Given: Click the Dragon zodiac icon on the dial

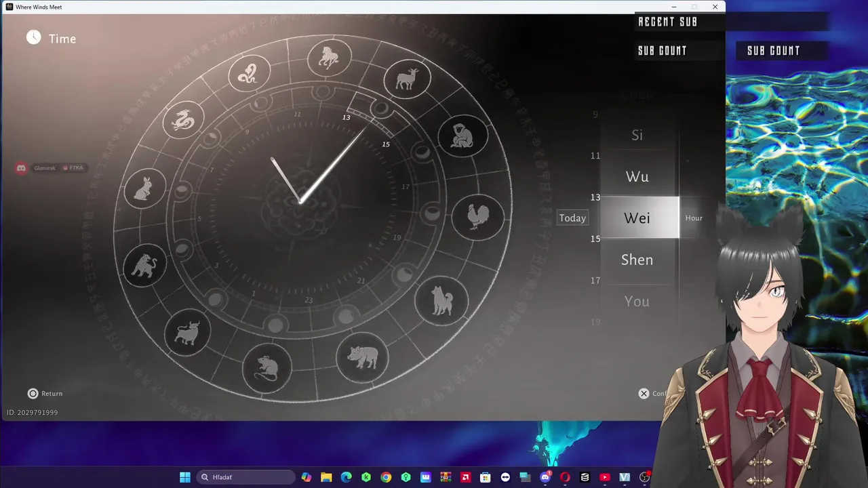Looking at the screenshot, I should (183, 120).
